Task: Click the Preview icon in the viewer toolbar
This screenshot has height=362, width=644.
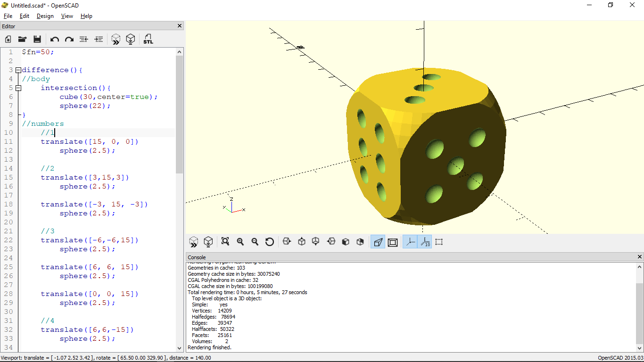Action: [194, 242]
